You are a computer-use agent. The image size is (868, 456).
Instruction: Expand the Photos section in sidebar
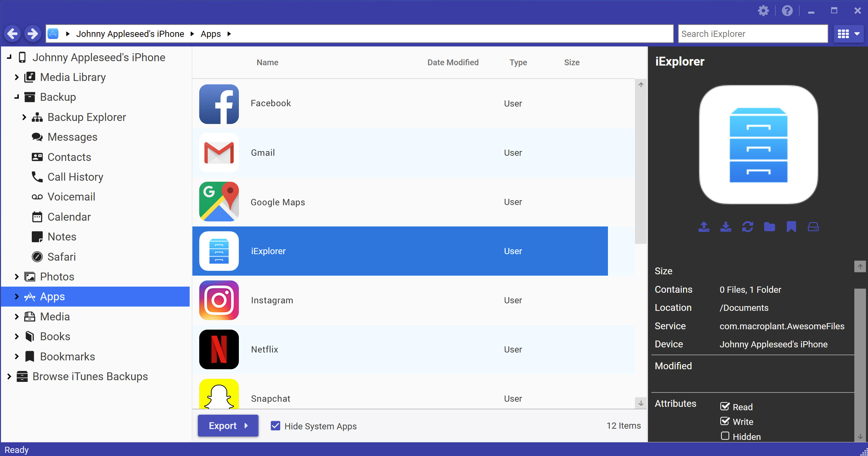click(16, 276)
